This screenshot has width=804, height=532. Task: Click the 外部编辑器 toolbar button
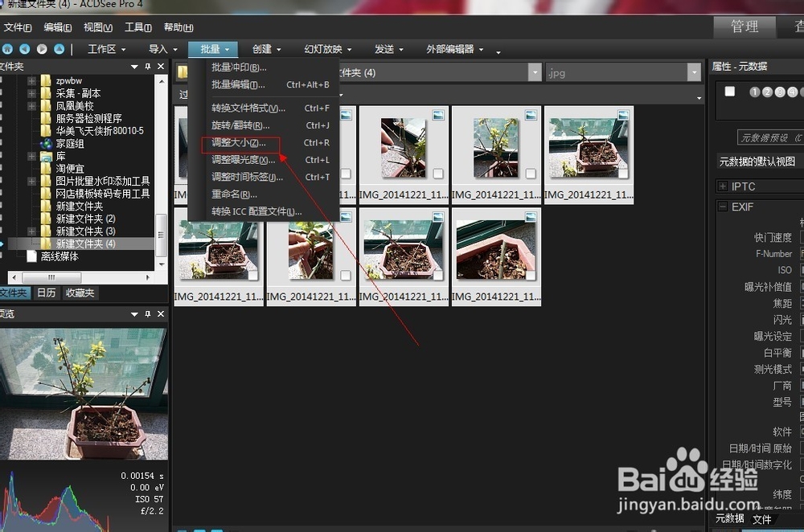point(455,49)
